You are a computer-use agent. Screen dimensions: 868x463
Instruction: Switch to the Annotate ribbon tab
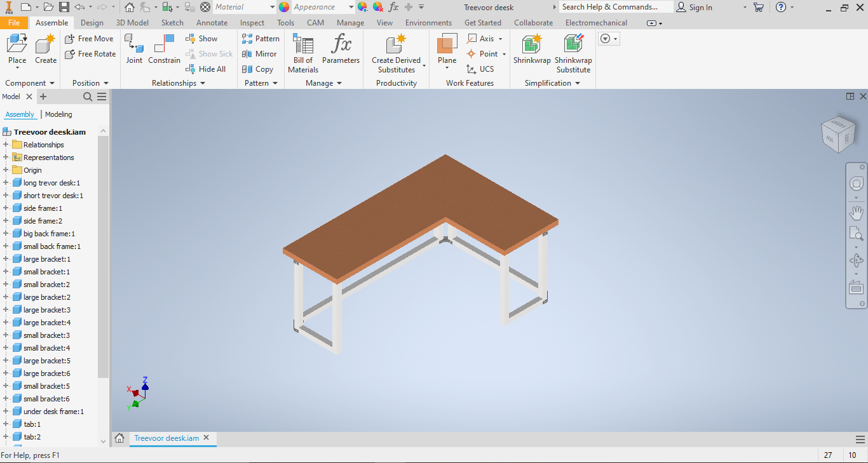pos(212,22)
